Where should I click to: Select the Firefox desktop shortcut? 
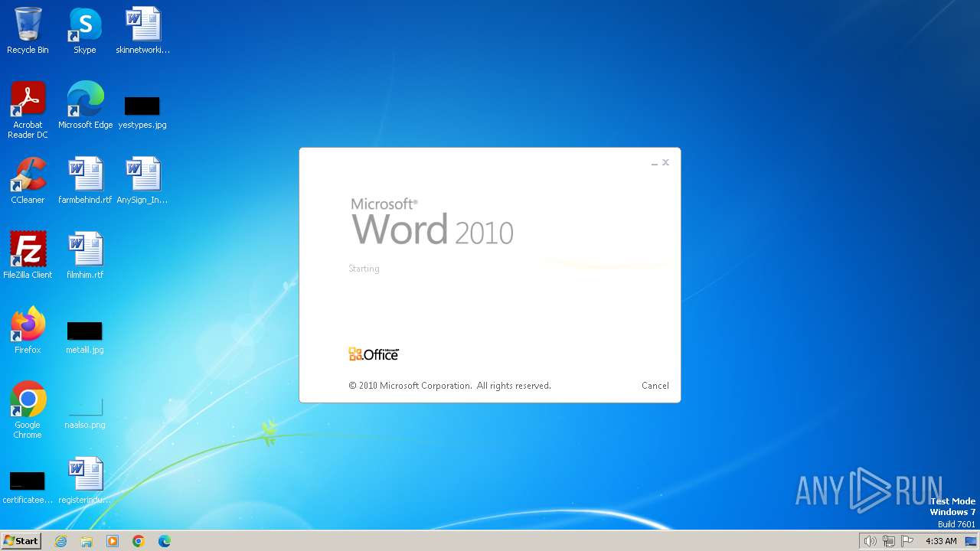(28, 331)
